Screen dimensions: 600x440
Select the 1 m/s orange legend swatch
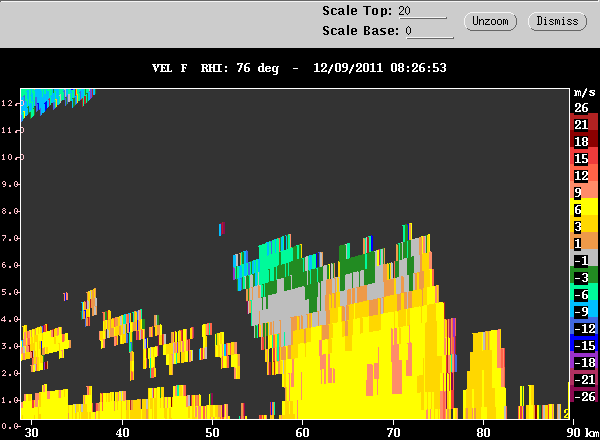[584, 241]
